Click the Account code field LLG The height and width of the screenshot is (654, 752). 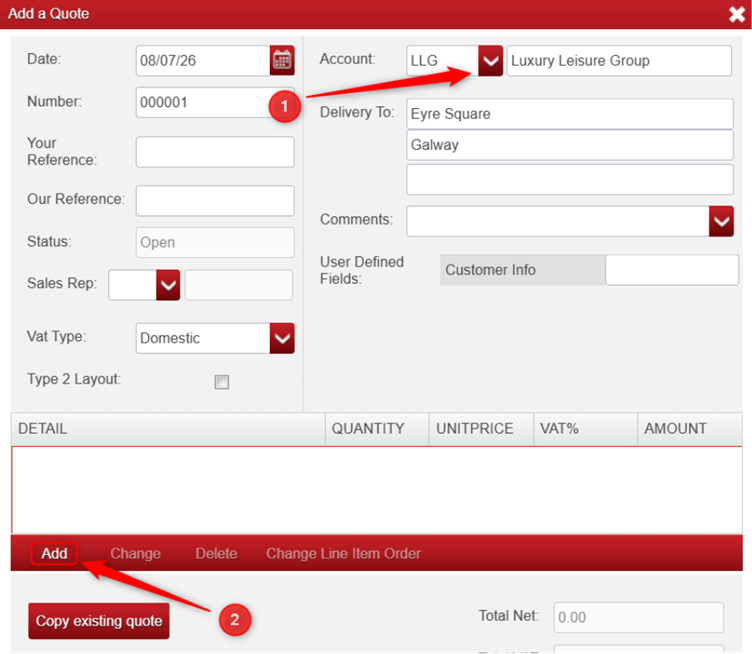(442, 61)
